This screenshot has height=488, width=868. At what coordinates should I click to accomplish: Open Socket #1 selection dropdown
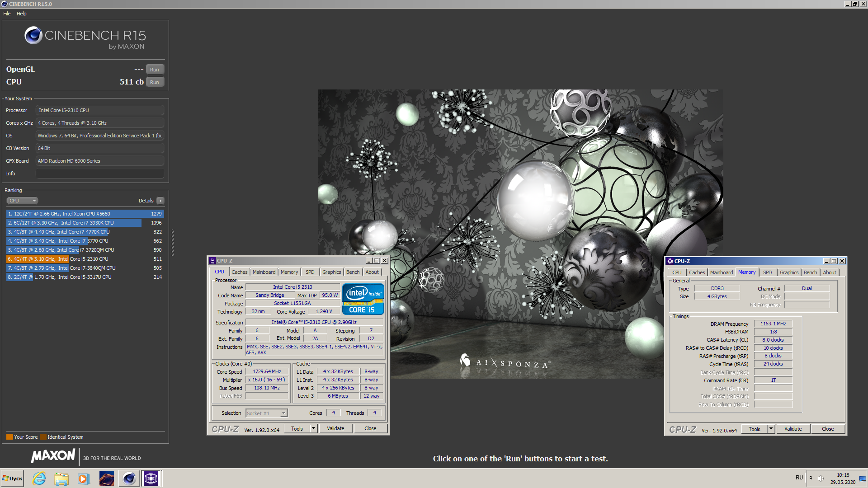tap(266, 413)
